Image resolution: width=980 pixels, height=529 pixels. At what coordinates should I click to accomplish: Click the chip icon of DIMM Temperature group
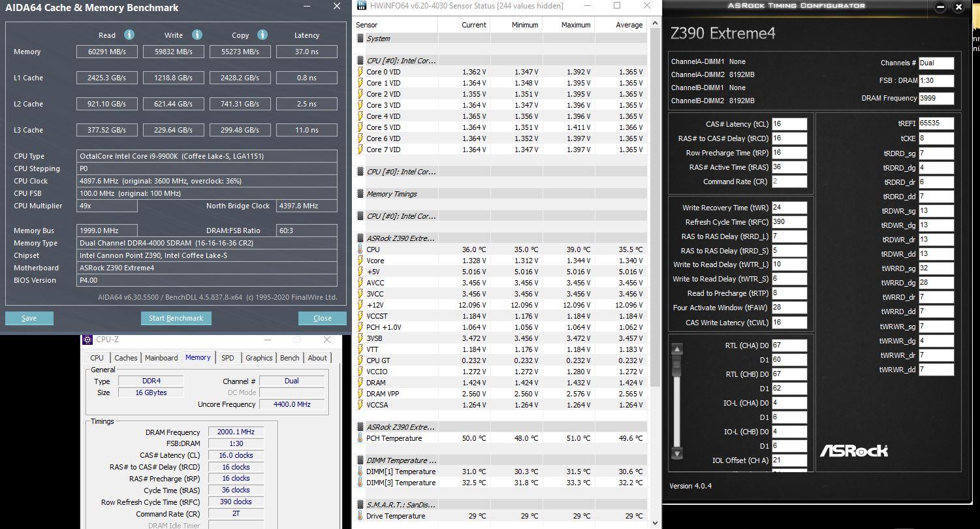(360, 460)
